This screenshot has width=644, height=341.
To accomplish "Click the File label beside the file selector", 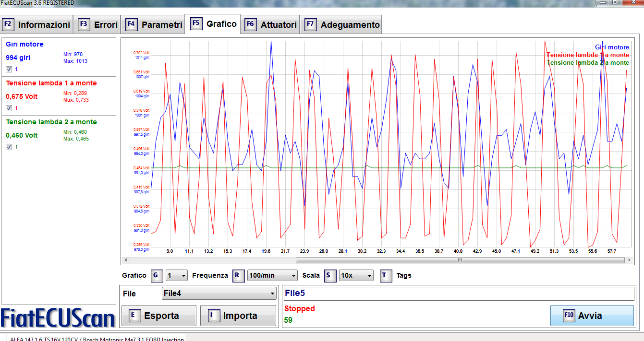I will click(129, 294).
